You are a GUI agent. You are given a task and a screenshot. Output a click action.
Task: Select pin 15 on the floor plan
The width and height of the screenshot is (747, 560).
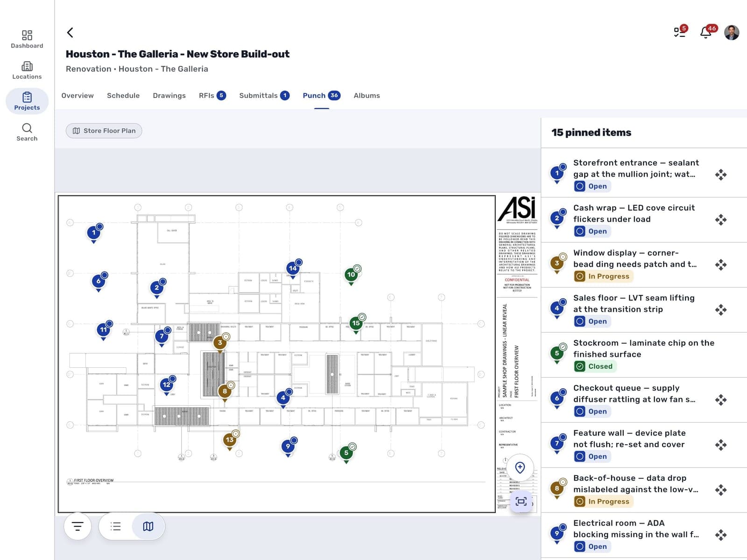pyautogui.click(x=356, y=324)
